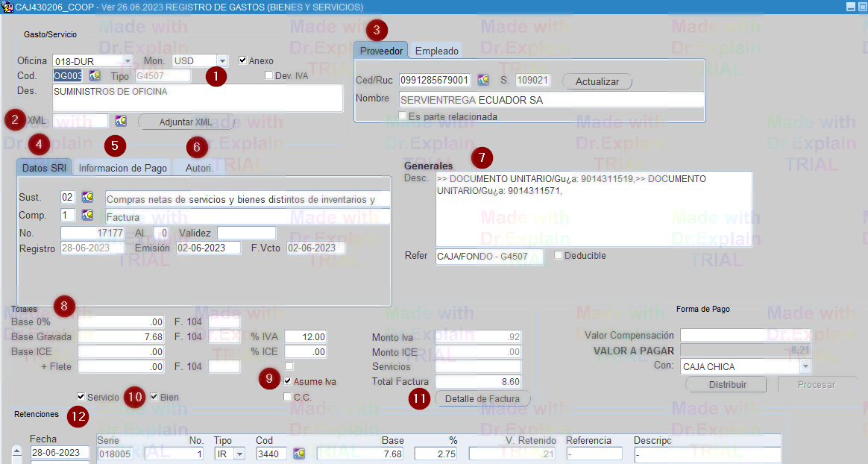Click the application icon in the title bar
The image size is (868, 464).
[7, 7]
